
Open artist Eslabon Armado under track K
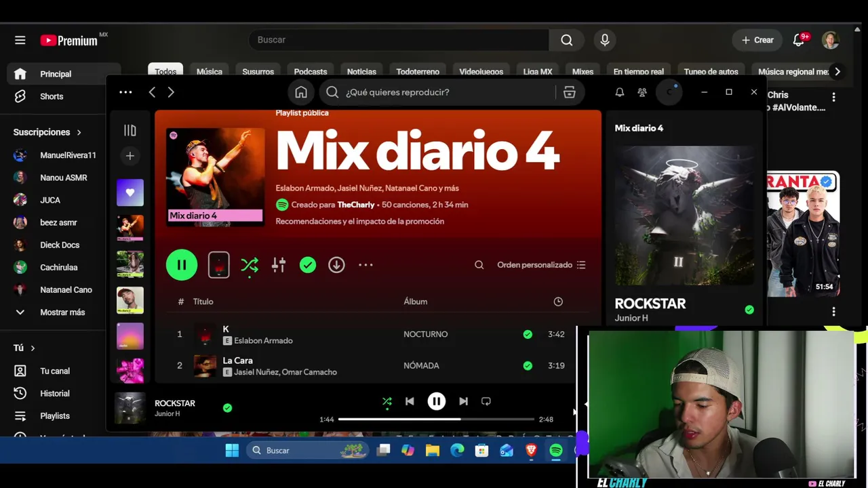point(263,341)
